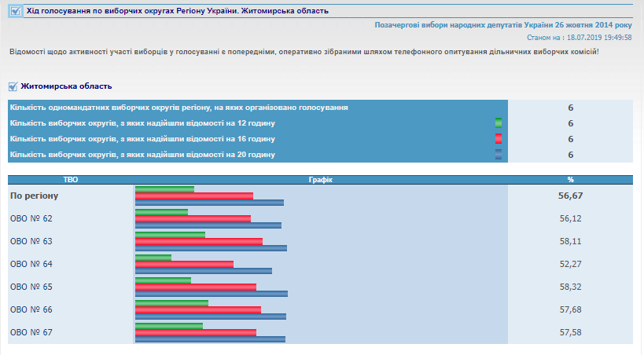The image size is (644, 355).
Task: Click green legend icon for 12 година
Action: pos(499,123)
